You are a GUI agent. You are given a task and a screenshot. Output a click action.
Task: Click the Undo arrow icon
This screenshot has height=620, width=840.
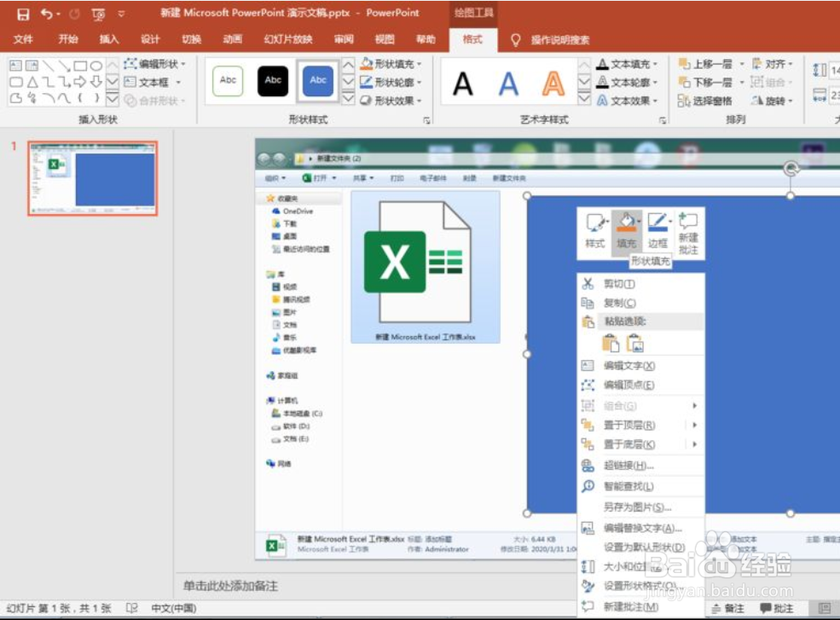tap(47, 14)
